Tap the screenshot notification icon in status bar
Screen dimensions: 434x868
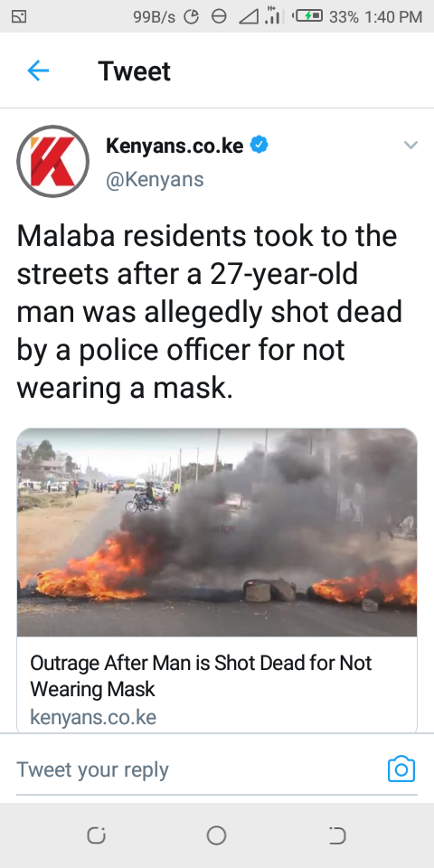[19, 16]
